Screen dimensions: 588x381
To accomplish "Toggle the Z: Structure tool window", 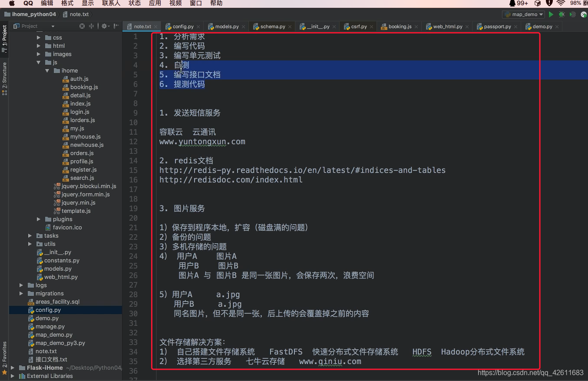I will (4, 79).
